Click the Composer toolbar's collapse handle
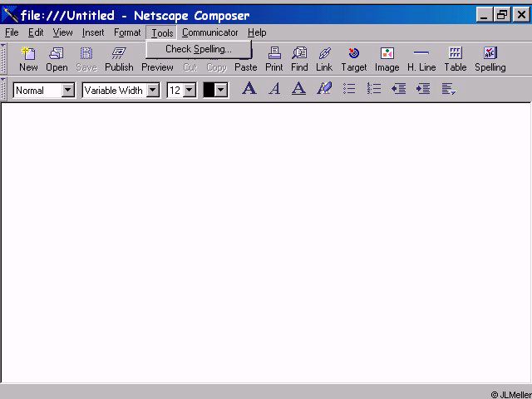Screen dimensions: 532x399 tap(3, 58)
